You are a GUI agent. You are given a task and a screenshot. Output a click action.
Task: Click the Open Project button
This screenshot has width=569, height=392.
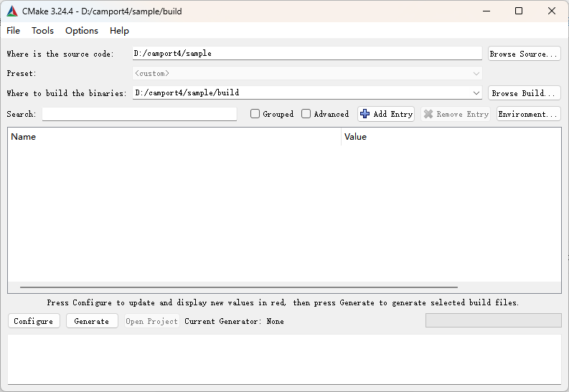pos(152,321)
